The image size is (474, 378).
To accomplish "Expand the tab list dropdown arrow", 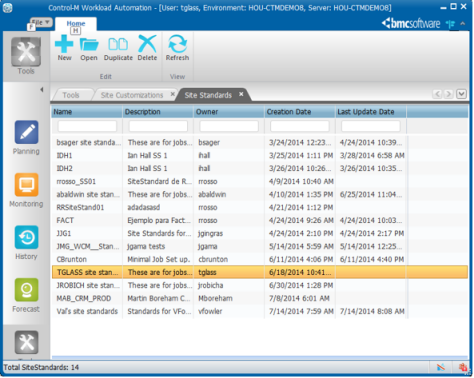I will coord(461,94).
